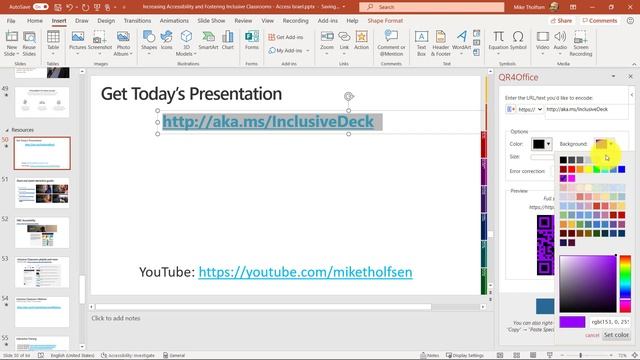Open the Transitions tab
Screen dimensions: 640x360
(137, 20)
